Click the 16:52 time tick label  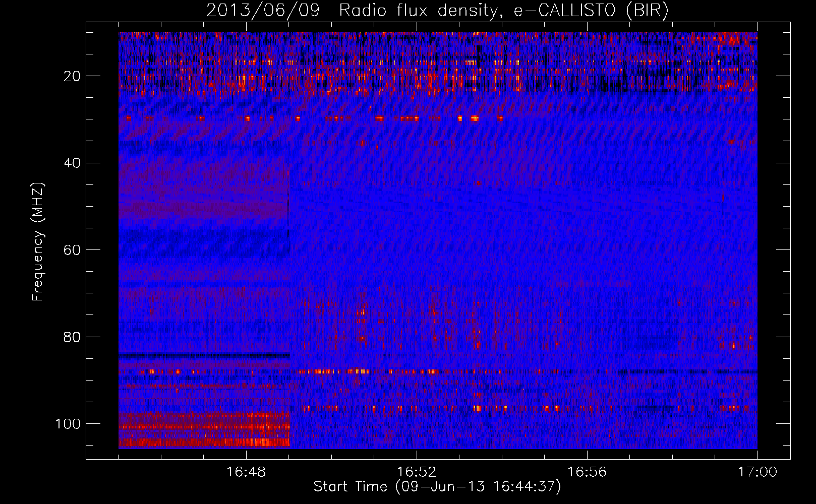pos(417,472)
